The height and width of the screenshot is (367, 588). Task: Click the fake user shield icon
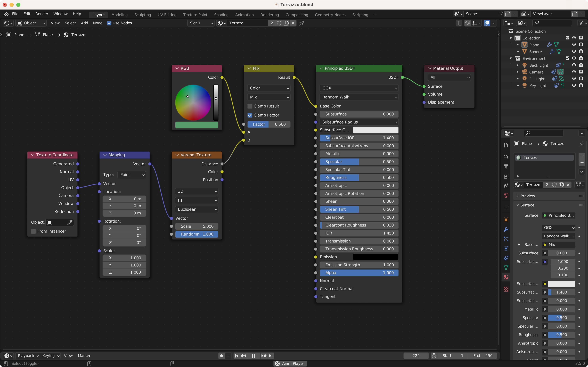(x=279, y=23)
